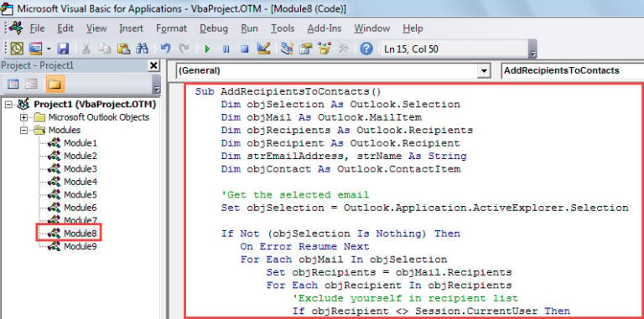Open the Debug menu

click(214, 28)
